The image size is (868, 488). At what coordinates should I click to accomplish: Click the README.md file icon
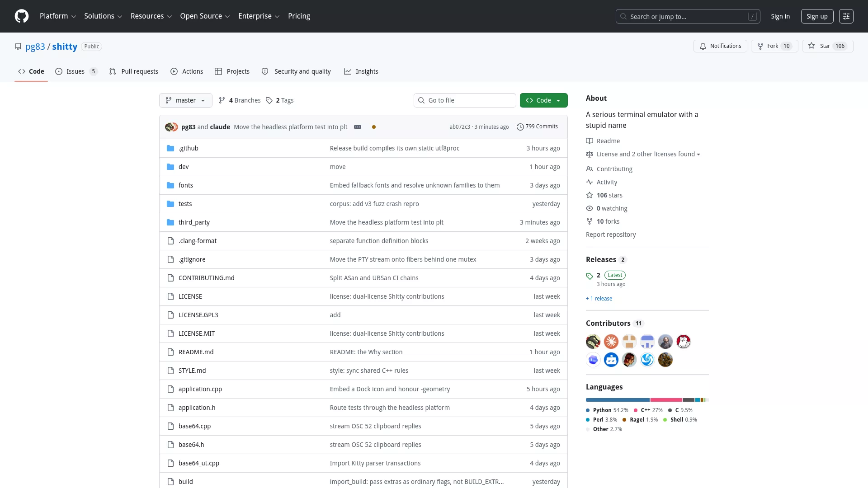tap(170, 352)
